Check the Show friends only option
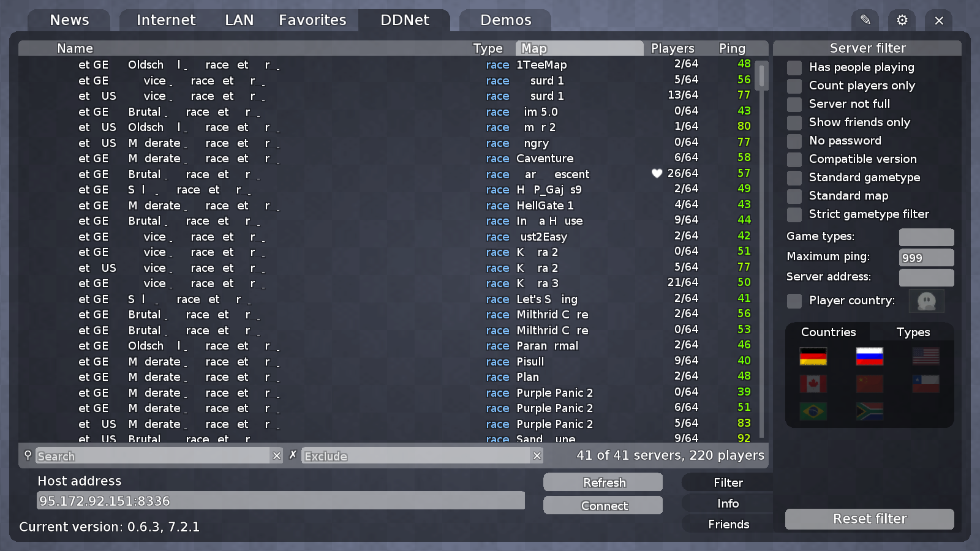This screenshot has height=551, width=980. coord(794,122)
